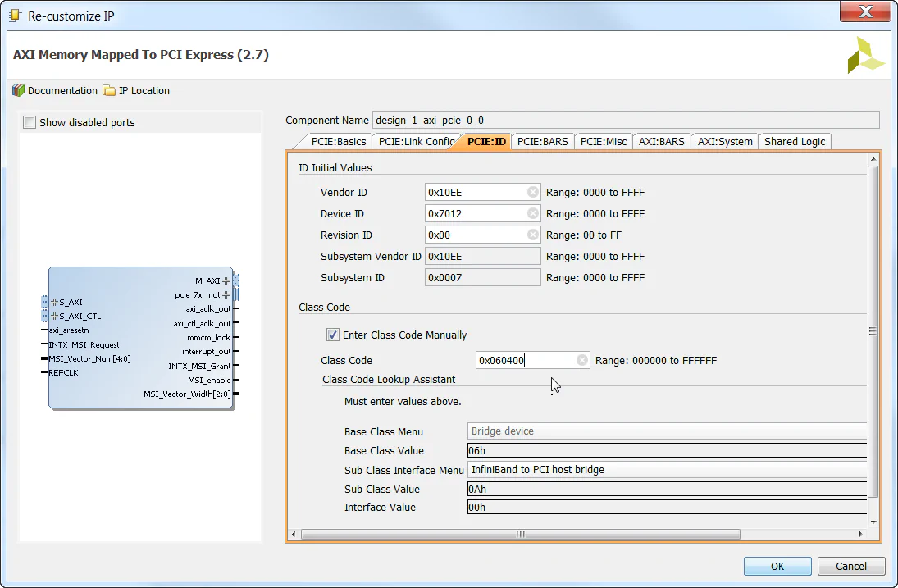
Task: Uncheck Enter Class Code Manually
Action: [x=333, y=335]
